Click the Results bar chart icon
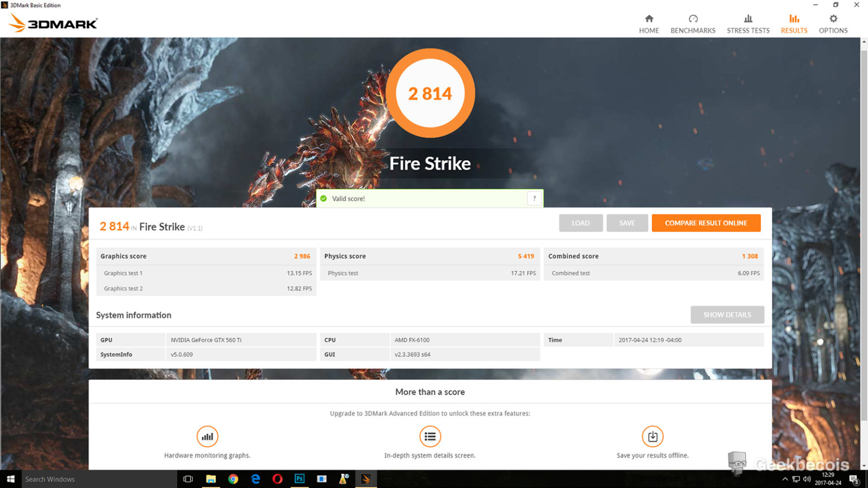This screenshot has width=868, height=488. tap(794, 19)
